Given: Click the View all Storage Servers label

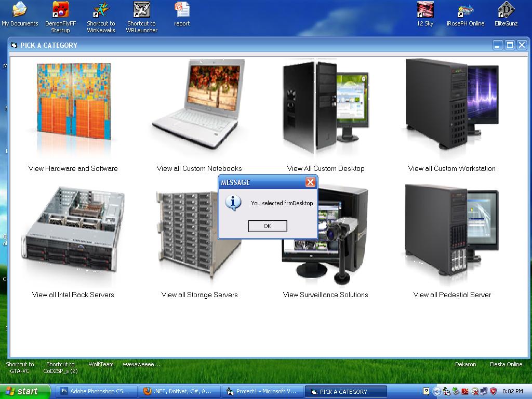Looking at the screenshot, I should [x=199, y=295].
